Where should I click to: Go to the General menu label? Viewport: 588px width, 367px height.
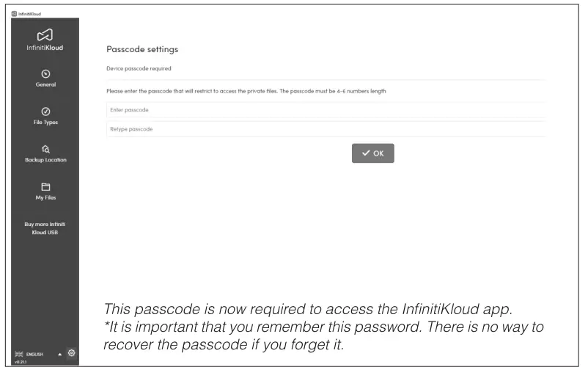[46, 84]
